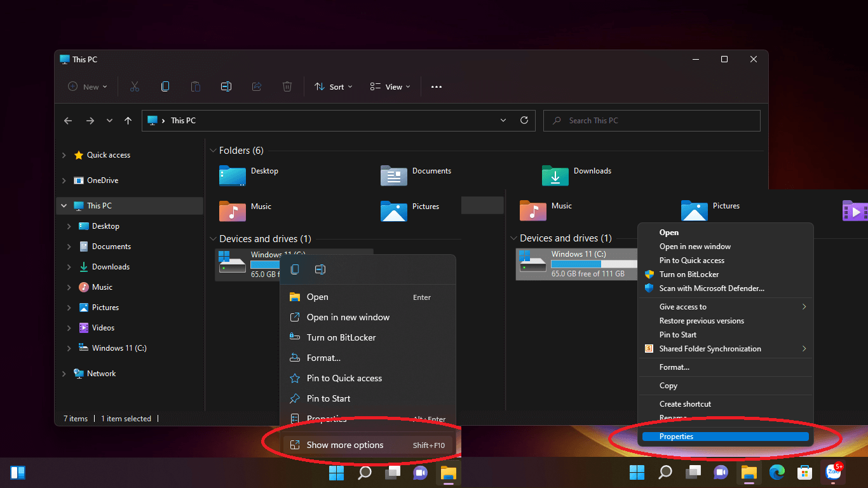Screen dimensions: 868x488
Task: Open the Shared Folder Synchronization submenu
Action: pos(725,349)
